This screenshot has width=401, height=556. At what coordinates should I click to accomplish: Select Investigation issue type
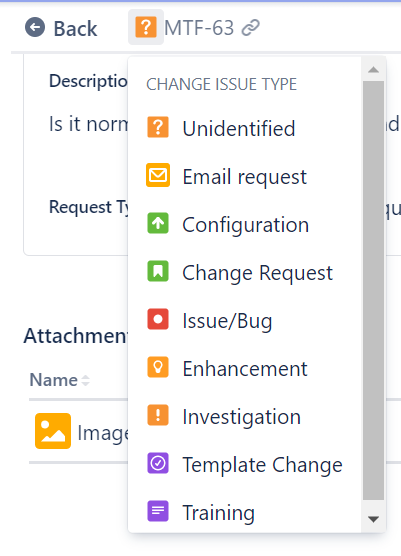pyautogui.click(x=245, y=416)
